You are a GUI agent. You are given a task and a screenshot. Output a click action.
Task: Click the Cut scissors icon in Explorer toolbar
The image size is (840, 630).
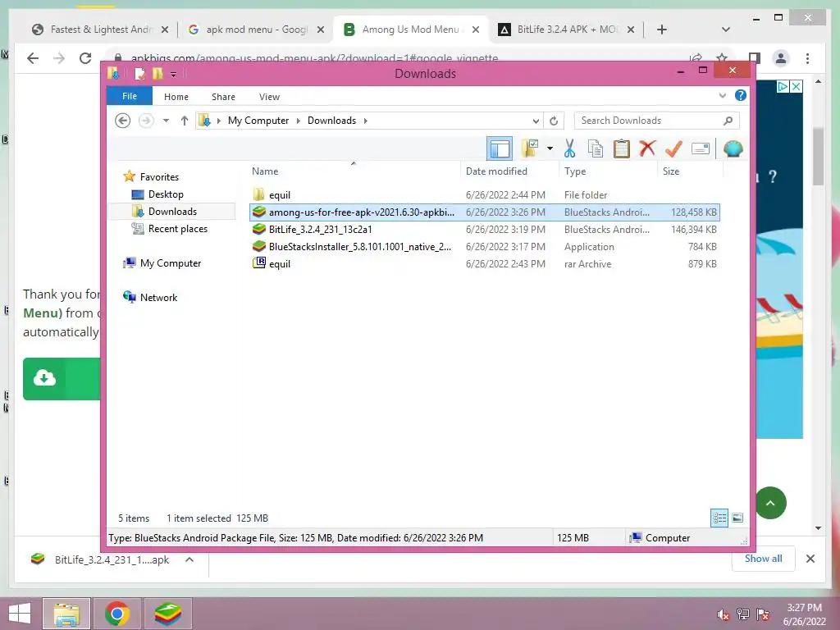coord(569,148)
